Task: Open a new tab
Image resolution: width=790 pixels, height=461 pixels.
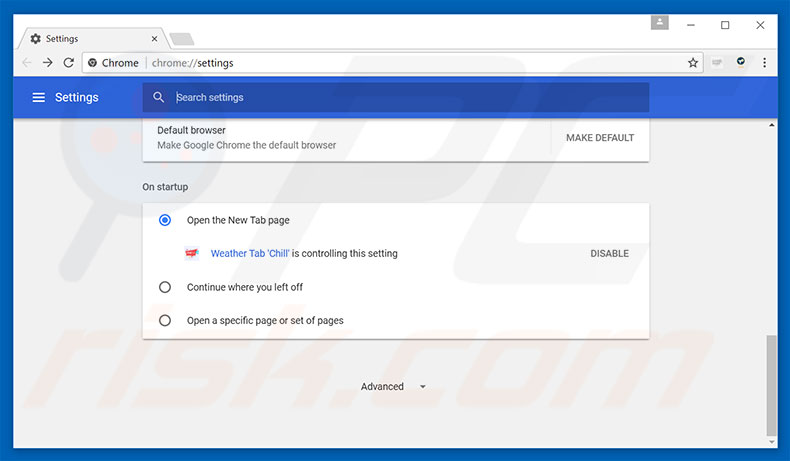Action: coord(181,39)
